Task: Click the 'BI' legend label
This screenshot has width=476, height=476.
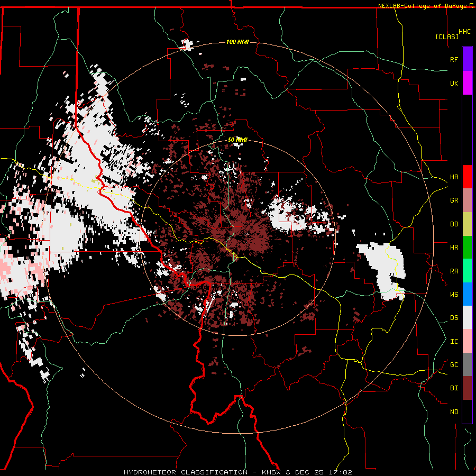Action: point(454,388)
